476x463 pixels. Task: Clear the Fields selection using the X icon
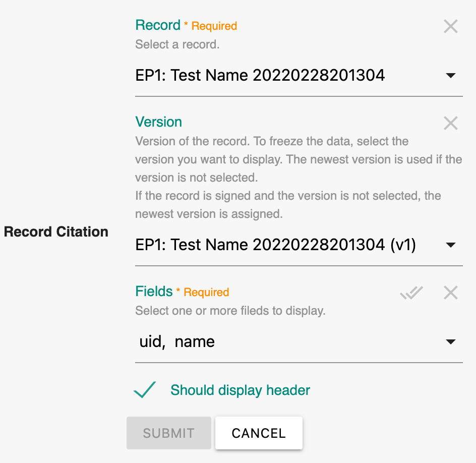tap(450, 293)
